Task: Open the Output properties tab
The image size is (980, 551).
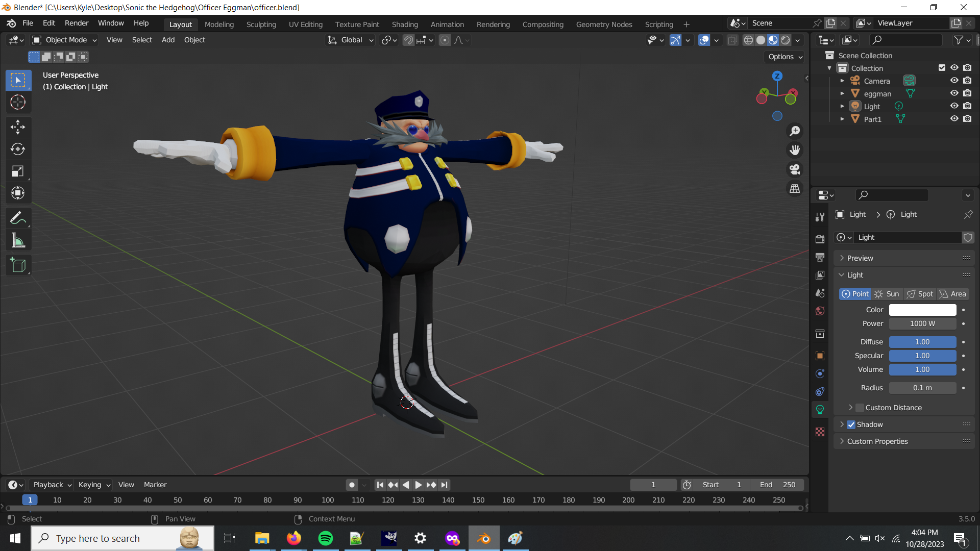Action: tap(820, 257)
